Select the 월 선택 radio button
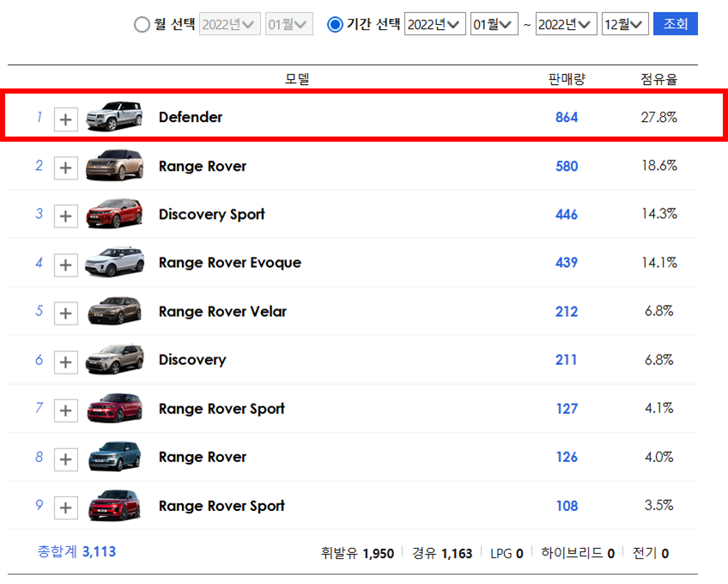This screenshot has width=728, height=584. tap(137, 24)
